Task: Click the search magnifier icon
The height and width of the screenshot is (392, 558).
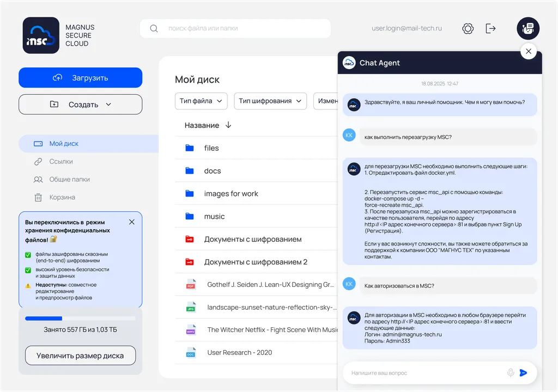Action: [x=154, y=28]
